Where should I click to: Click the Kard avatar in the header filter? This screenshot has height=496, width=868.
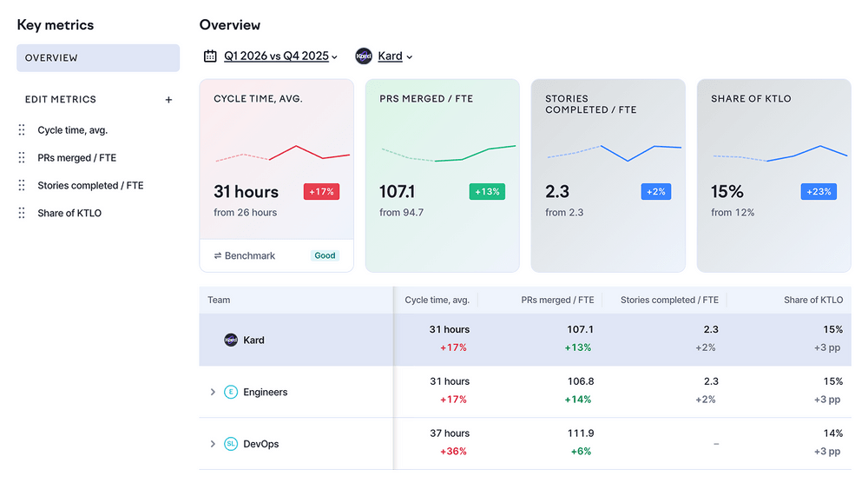coord(364,56)
